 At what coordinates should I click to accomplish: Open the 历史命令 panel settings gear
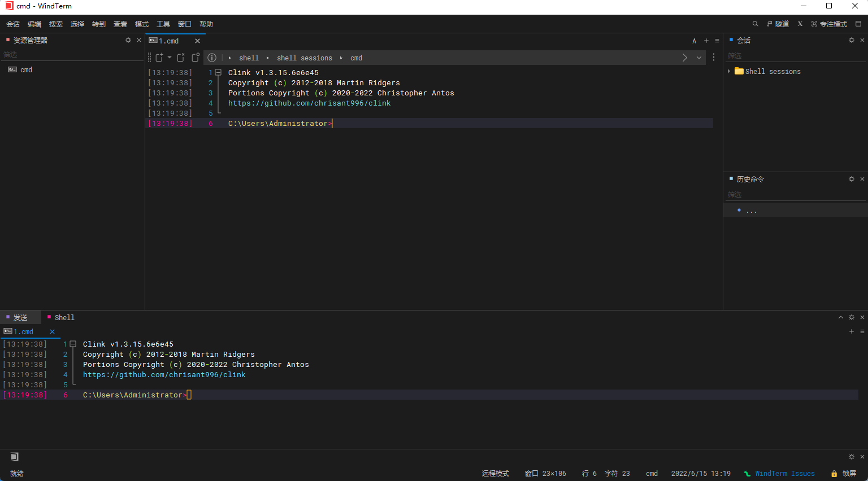(x=852, y=179)
